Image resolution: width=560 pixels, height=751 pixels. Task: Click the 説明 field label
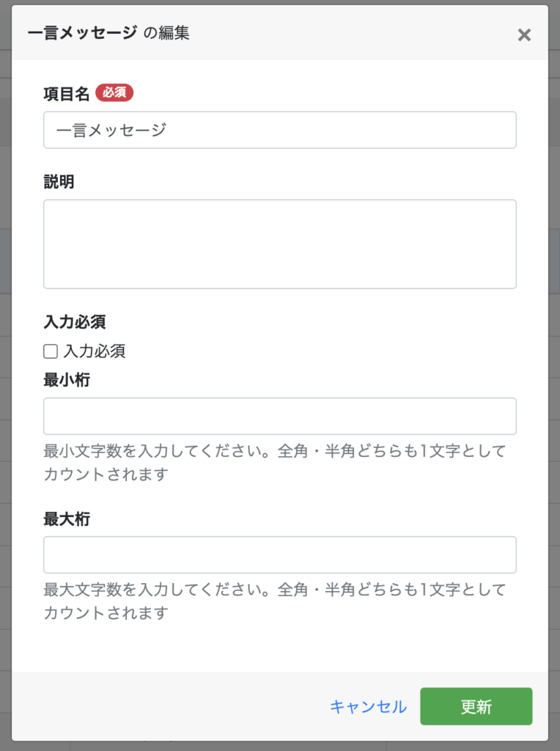pyautogui.click(x=59, y=182)
